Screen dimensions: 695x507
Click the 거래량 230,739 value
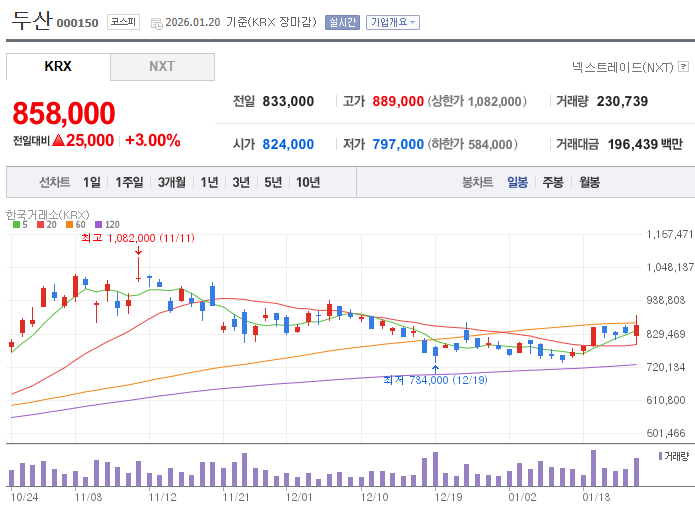622,101
